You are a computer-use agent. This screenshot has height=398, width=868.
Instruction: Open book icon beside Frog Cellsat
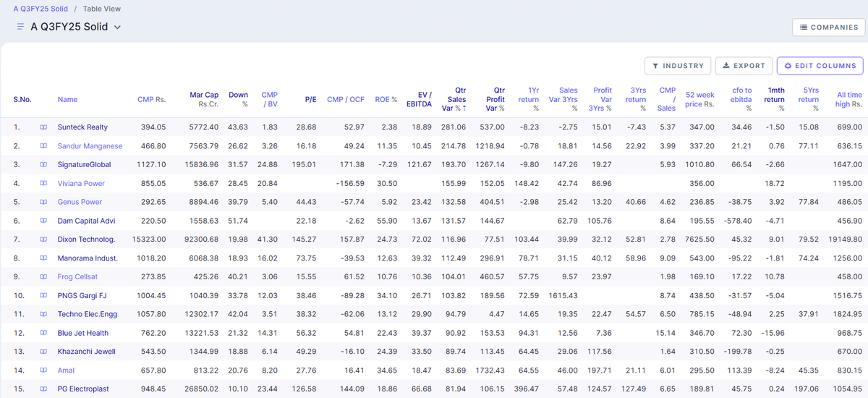tap(43, 277)
